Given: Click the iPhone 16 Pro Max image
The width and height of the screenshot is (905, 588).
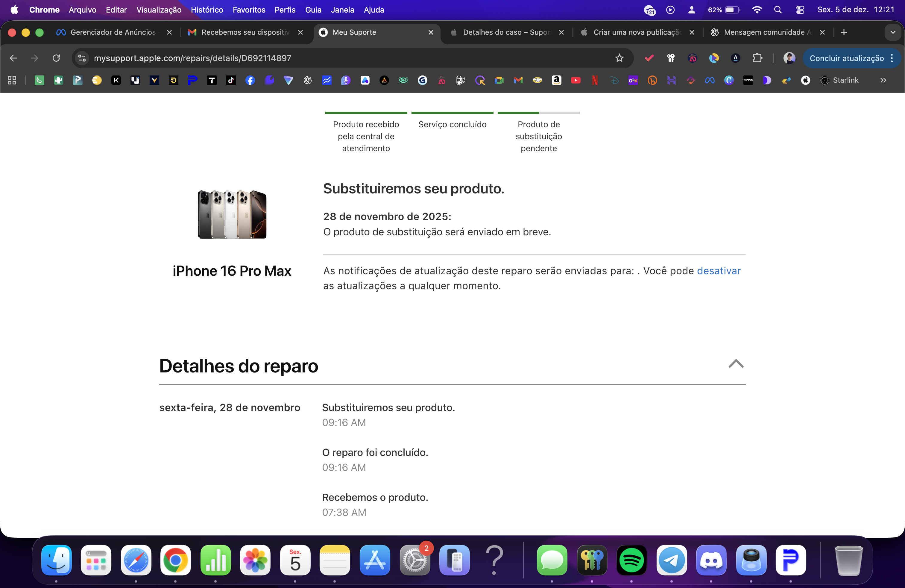Looking at the screenshot, I should [232, 214].
